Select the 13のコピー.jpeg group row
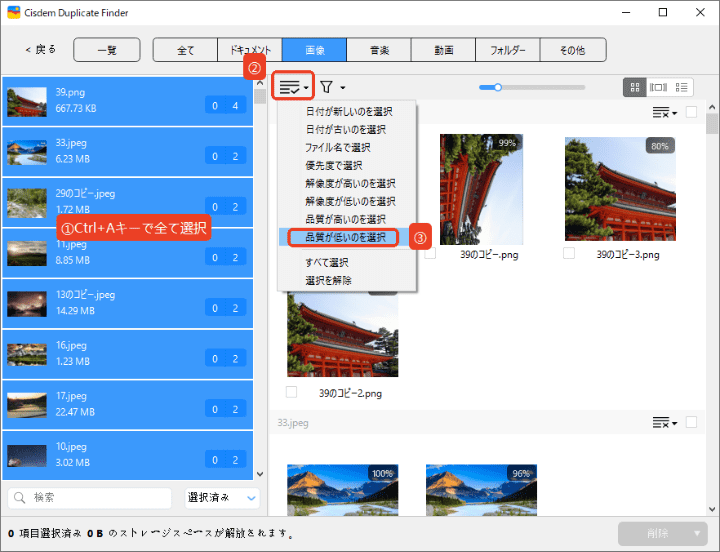Viewport: 720px width, 552px height. [x=128, y=304]
